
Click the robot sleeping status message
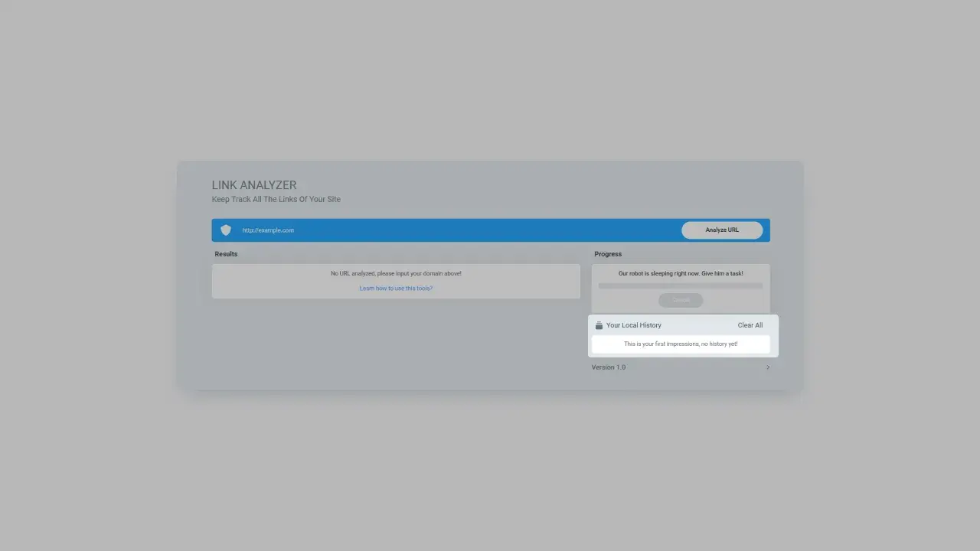[x=680, y=273]
